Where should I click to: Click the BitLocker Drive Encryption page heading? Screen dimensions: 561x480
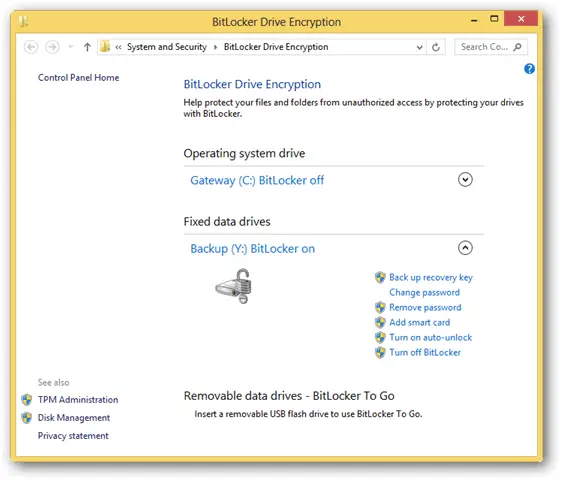pos(252,84)
